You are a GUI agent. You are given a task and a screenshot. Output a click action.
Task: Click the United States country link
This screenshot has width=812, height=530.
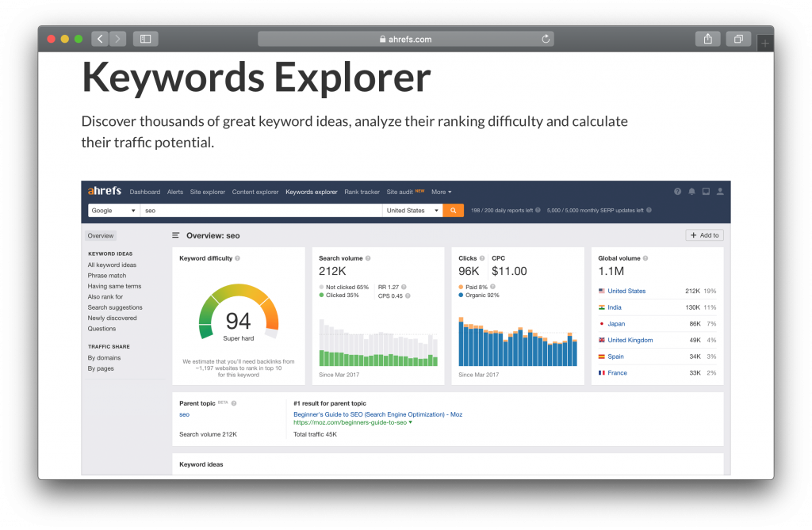[626, 292]
